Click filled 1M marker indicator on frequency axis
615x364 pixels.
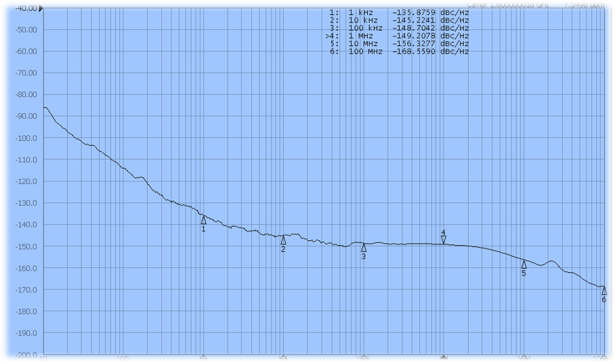click(x=444, y=357)
